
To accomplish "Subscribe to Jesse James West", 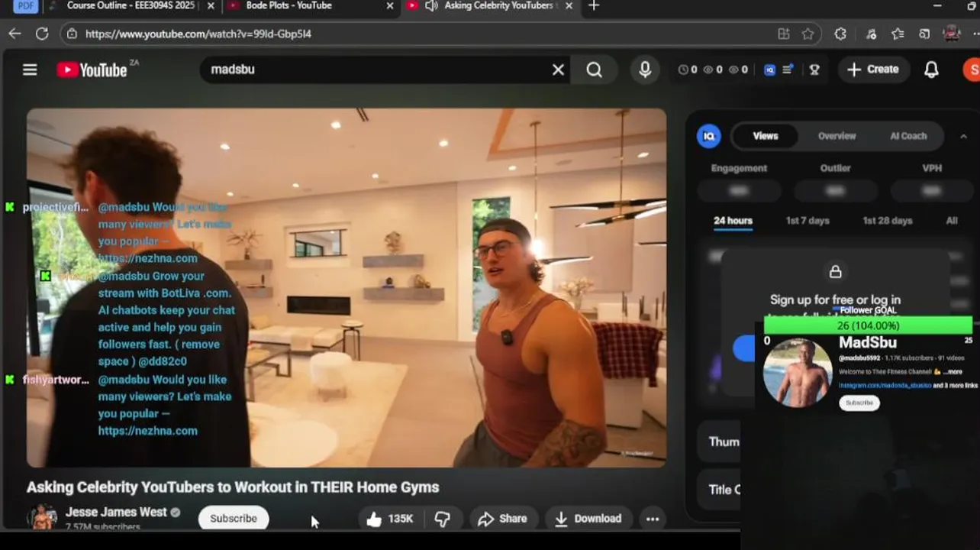I will [x=234, y=518].
